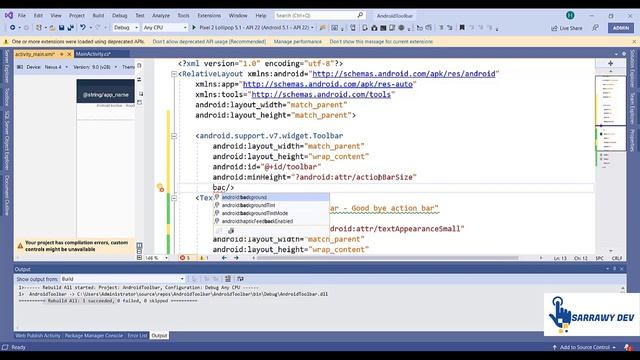Click the search magnifier icon
This screenshot has height=360, width=640.
[360, 15]
